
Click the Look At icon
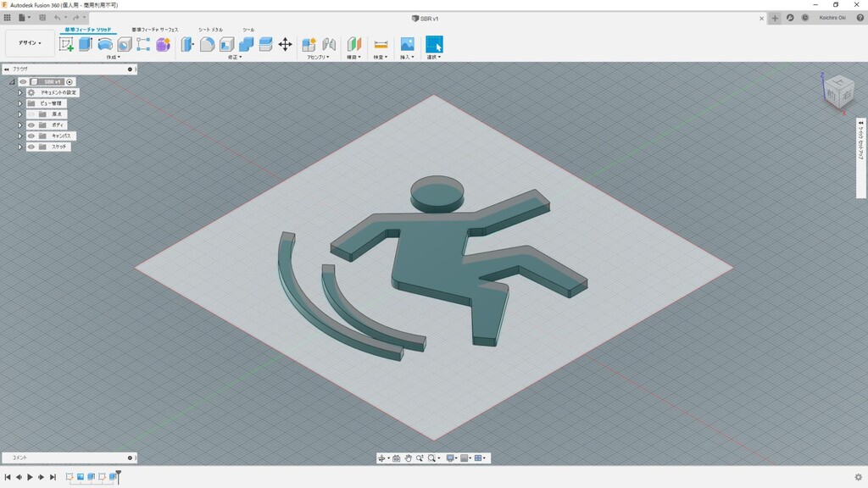coord(397,458)
